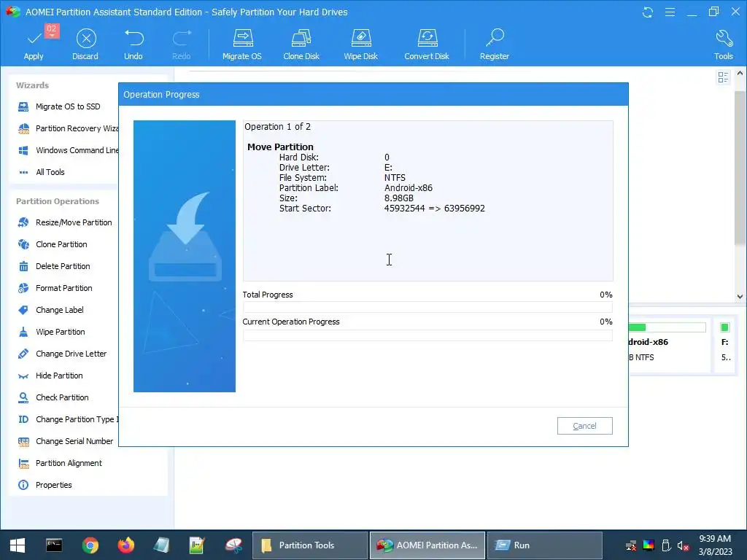Open the Wipe Disk tool
Viewport: 747px width, 560px height.
tap(360, 44)
